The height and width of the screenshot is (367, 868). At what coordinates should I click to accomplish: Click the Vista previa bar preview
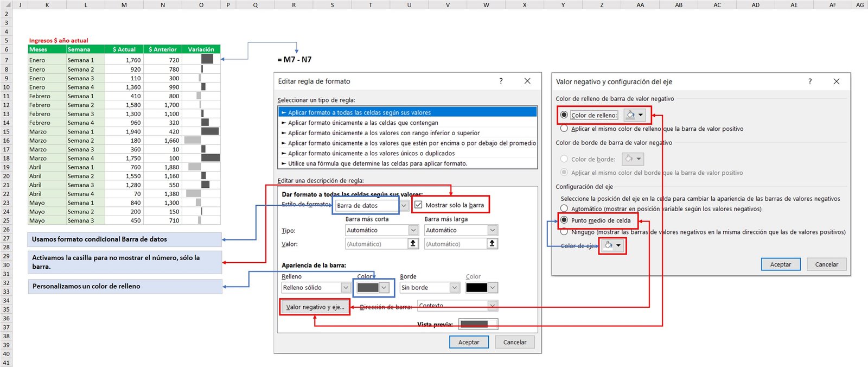pos(478,324)
